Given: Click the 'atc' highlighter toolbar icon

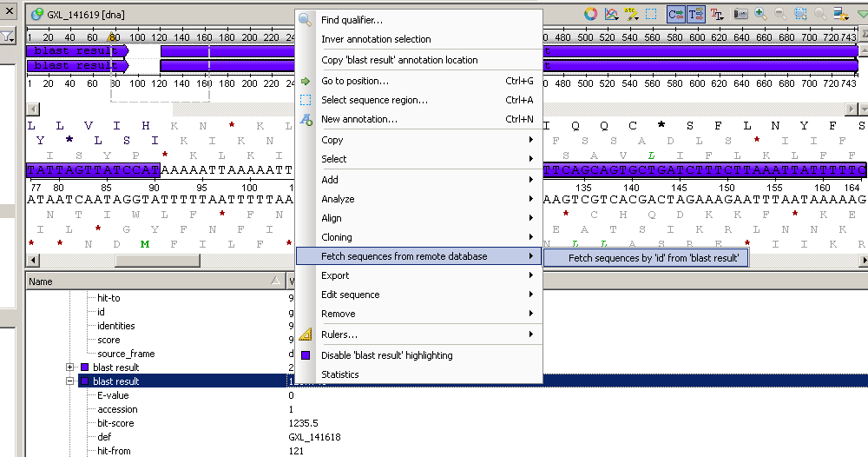Looking at the screenshot, I should tap(631, 14).
